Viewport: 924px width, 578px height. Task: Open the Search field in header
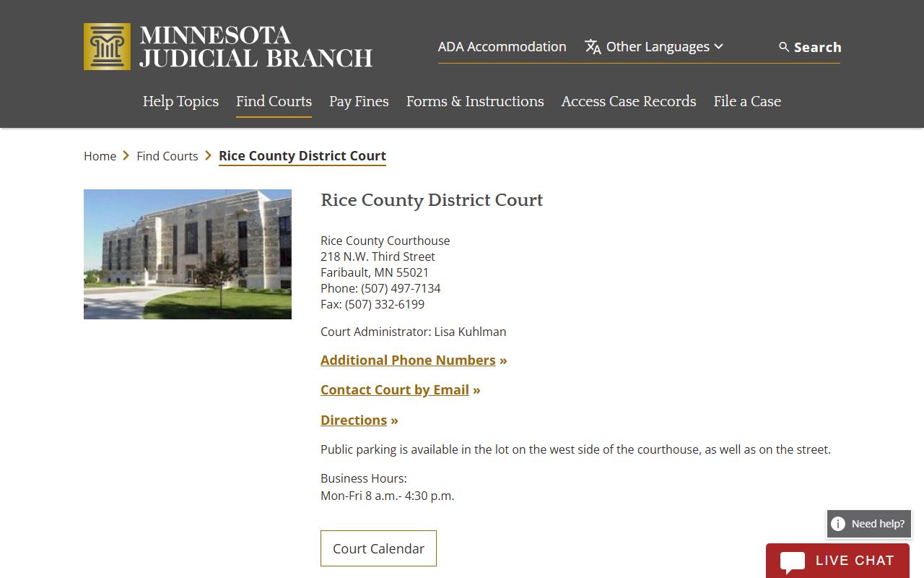[x=809, y=47]
